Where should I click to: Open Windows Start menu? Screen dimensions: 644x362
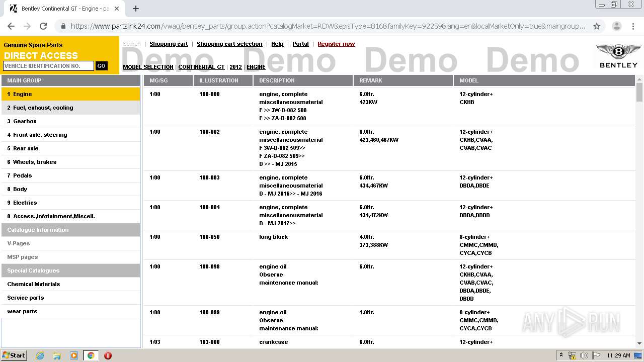[14, 355]
